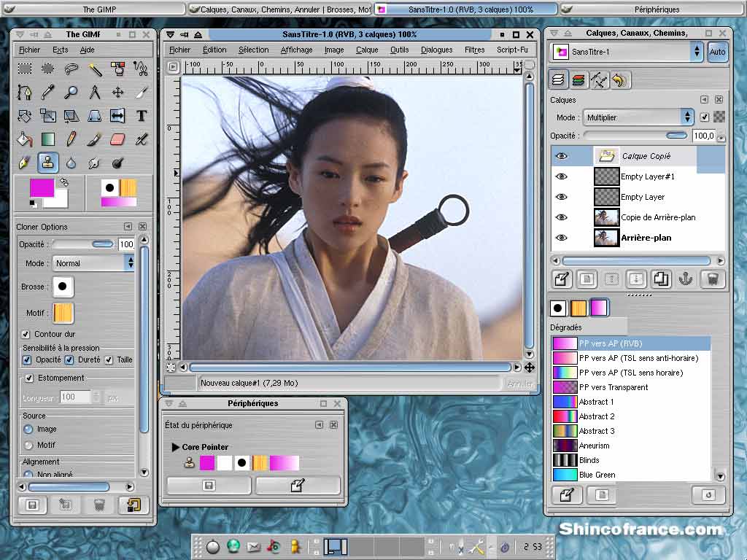
Task: Save device status in Périphériques window
Action: pyautogui.click(x=209, y=485)
